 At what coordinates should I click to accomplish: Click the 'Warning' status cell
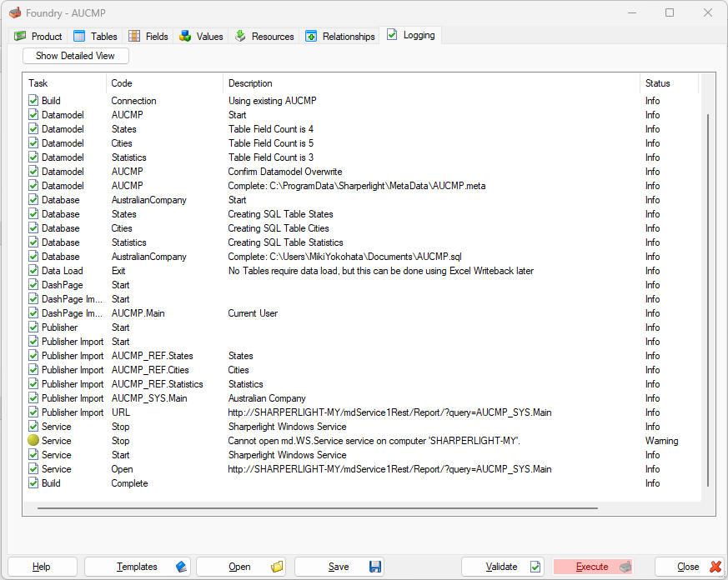click(x=661, y=441)
